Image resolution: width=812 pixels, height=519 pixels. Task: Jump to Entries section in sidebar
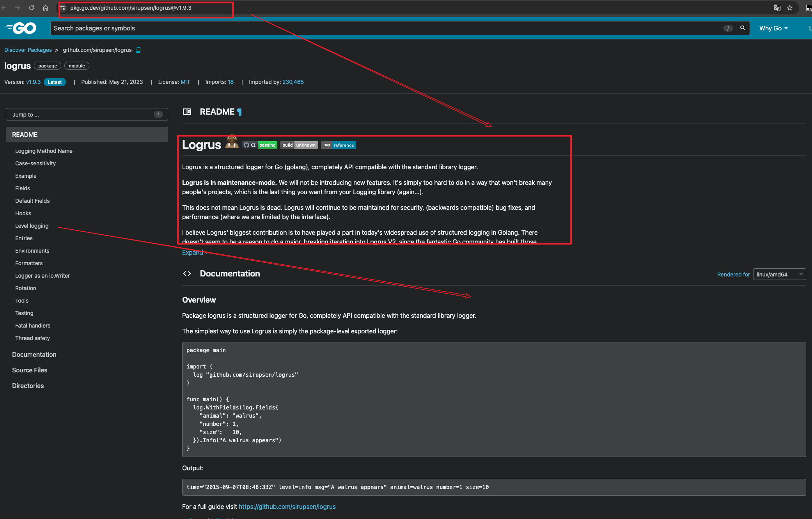coord(24,238)
